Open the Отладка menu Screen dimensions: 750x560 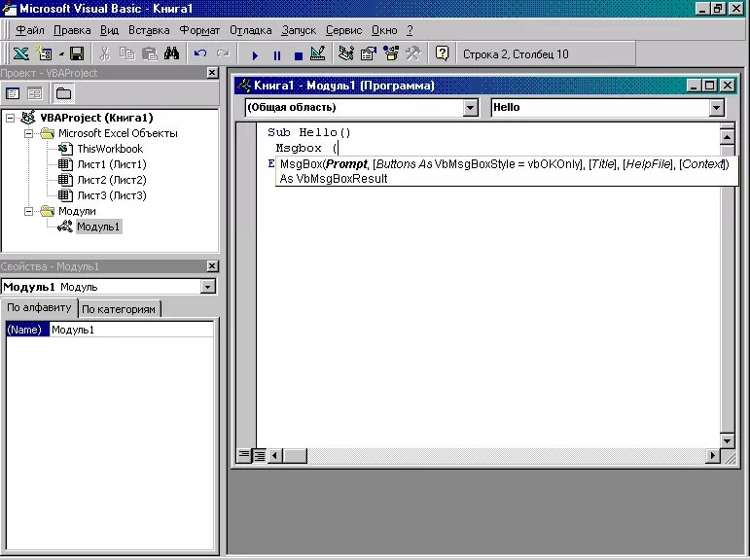tap(251, 30)
